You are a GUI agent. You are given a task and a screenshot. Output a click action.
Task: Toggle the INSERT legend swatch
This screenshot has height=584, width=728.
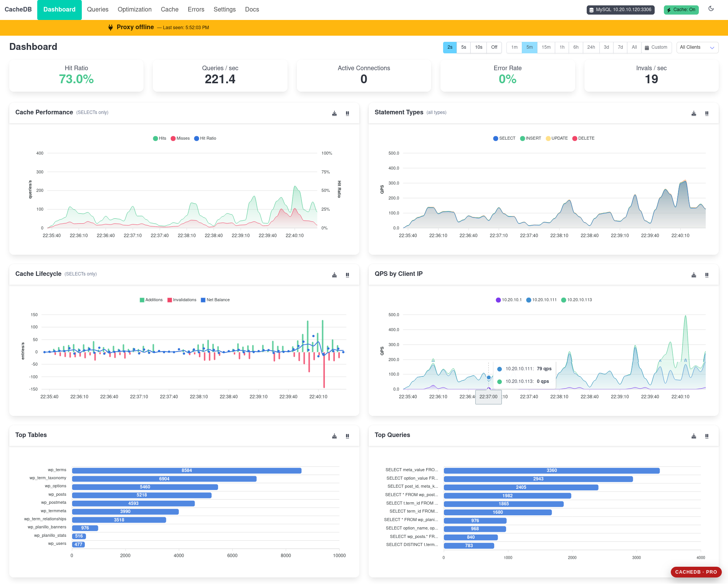[x=523, y=139]
